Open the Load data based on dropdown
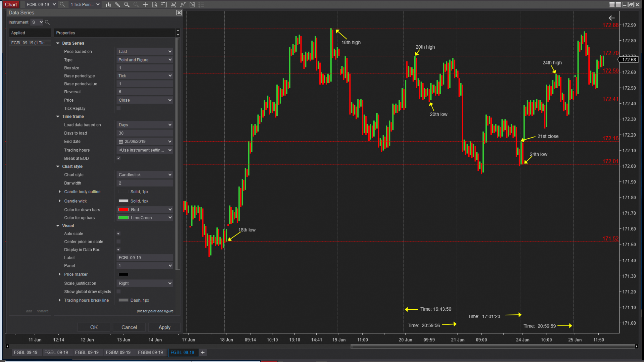644x362 pixels. coord(145,125)
